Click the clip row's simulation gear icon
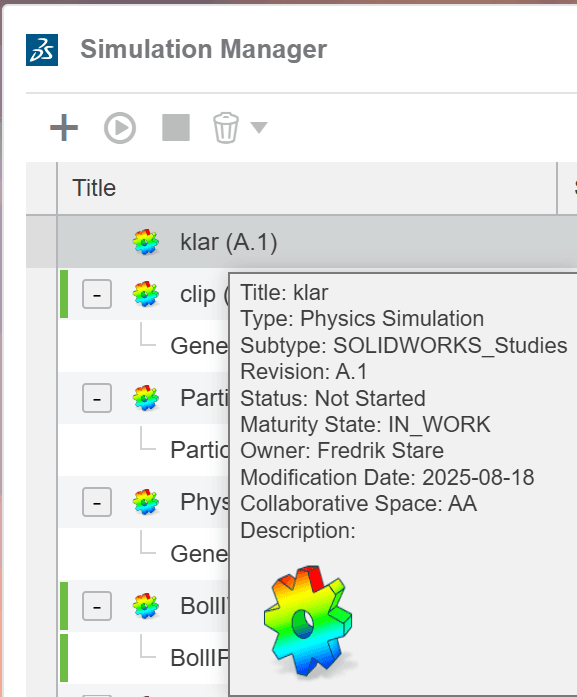Screen dimensions: 577x697 [x=146, y=294]
